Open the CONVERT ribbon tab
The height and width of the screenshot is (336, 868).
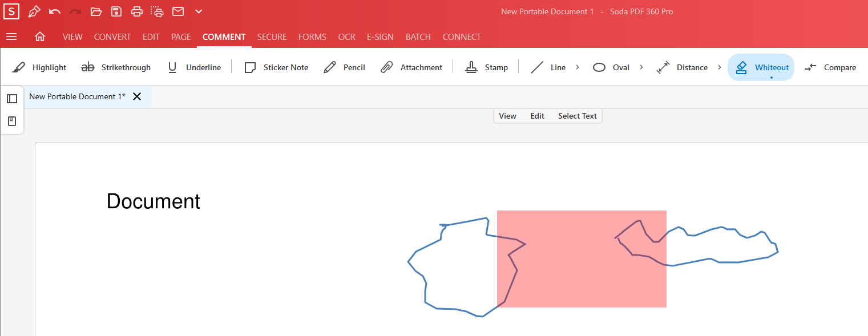tap(112, 37)
